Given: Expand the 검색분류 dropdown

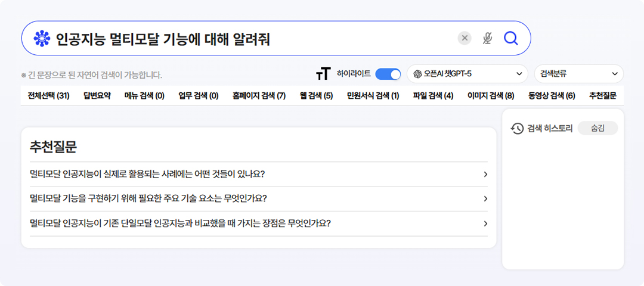Looking at the screenshot, I should (x=578, y=74).
